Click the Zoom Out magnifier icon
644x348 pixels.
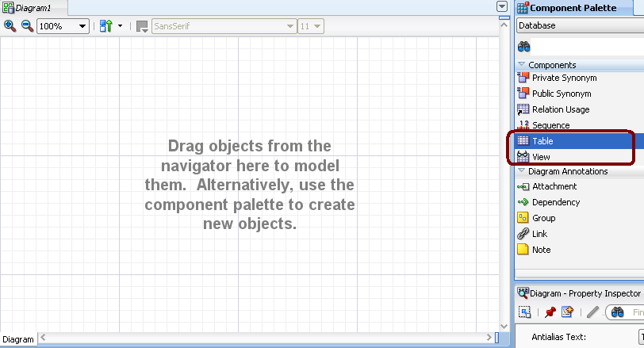[27, 26]
